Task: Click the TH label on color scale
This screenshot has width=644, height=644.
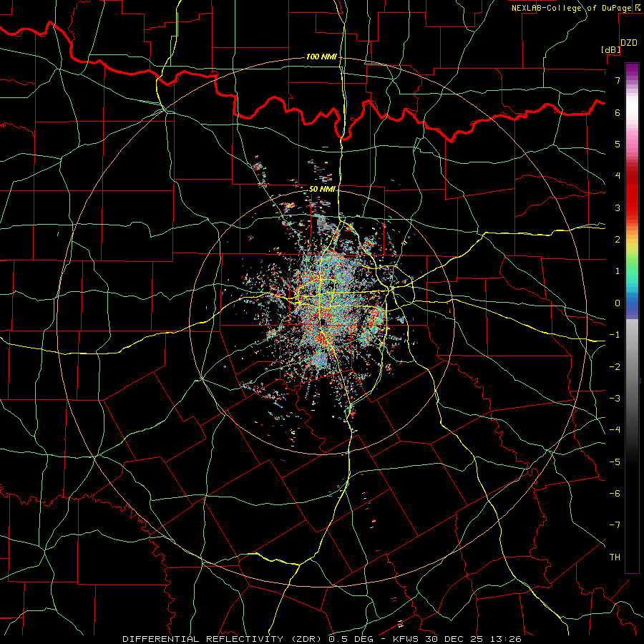Action: [615, 557]
